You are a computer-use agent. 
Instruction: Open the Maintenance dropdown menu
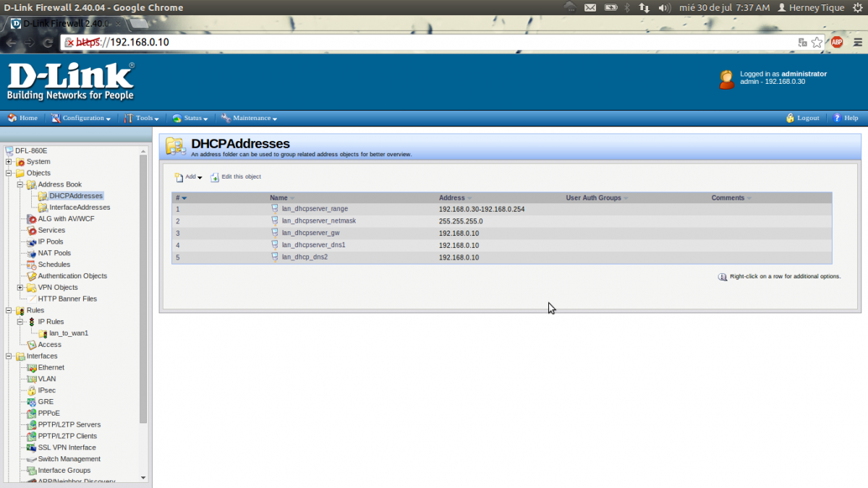(x=249, y=118)
